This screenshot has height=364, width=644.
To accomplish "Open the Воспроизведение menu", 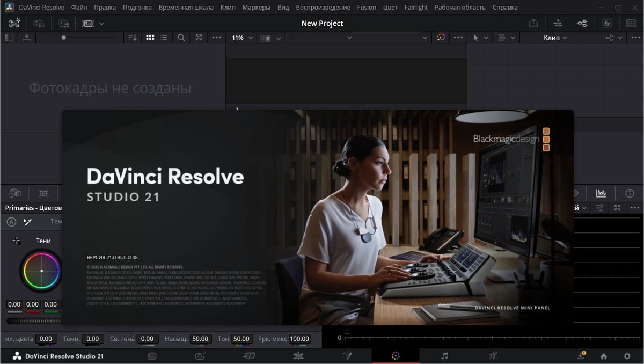I will 323,8.
